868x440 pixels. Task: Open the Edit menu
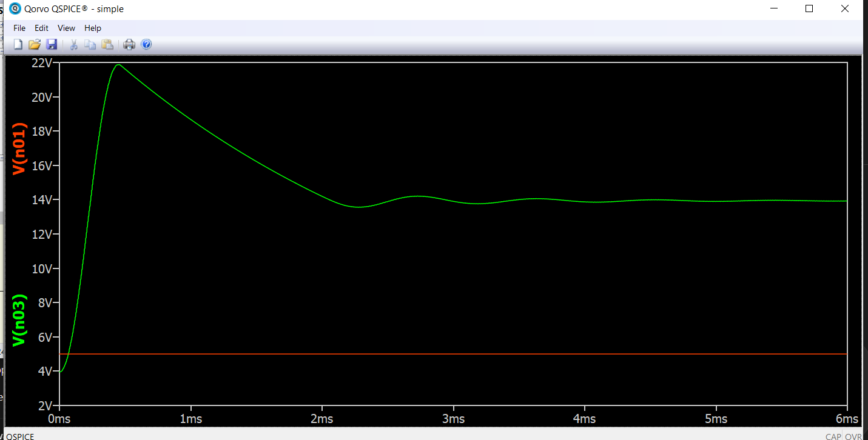coord(41,28)
